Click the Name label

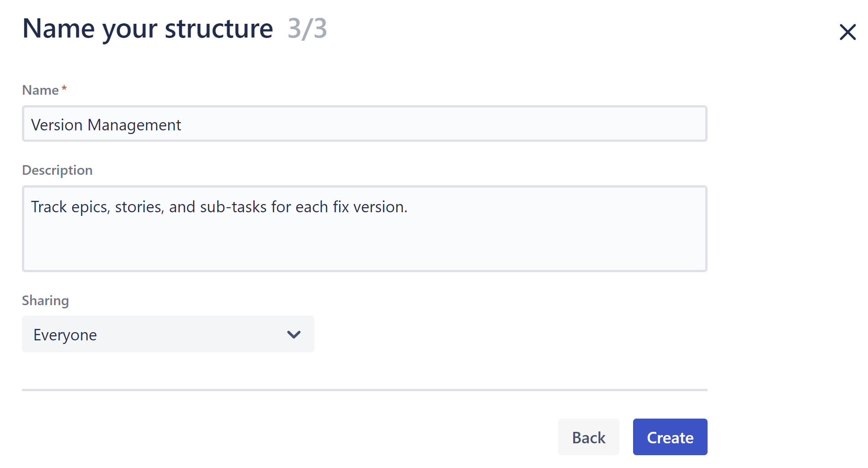pyautogui.click(x=40, y=90)
